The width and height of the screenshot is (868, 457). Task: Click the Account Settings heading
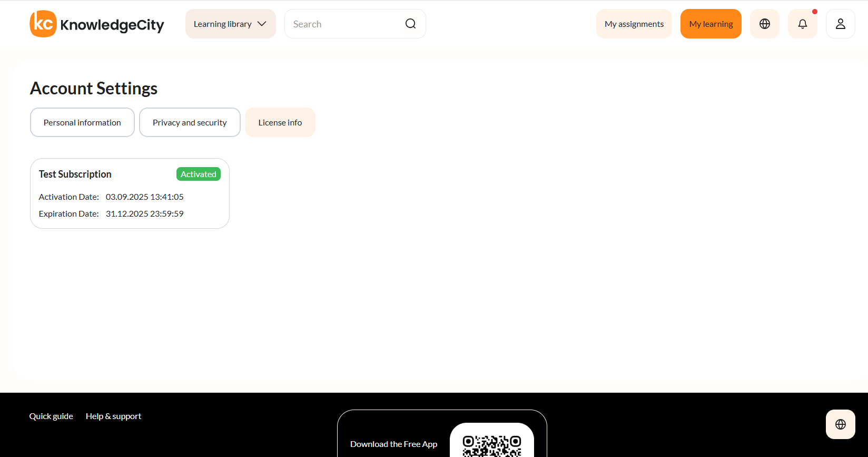click(x=94, y=89)
